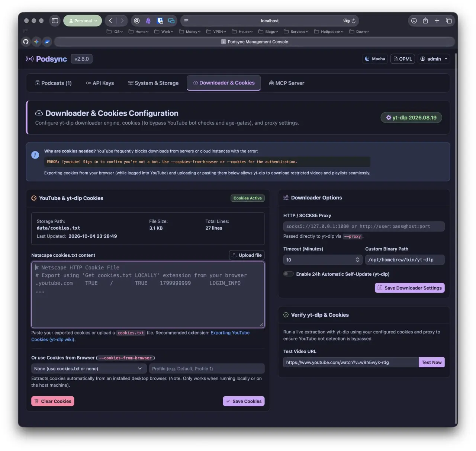Save the downloader settings

tap(410, 288)
